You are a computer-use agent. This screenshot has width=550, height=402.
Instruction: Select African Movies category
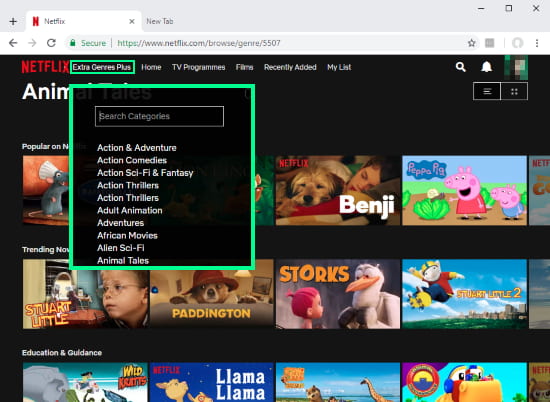click(127, 235)
